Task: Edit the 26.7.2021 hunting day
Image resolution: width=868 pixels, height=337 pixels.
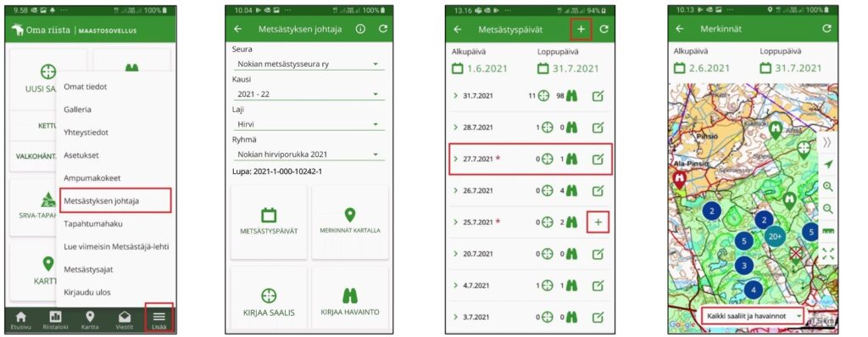Action: (598, 191)
